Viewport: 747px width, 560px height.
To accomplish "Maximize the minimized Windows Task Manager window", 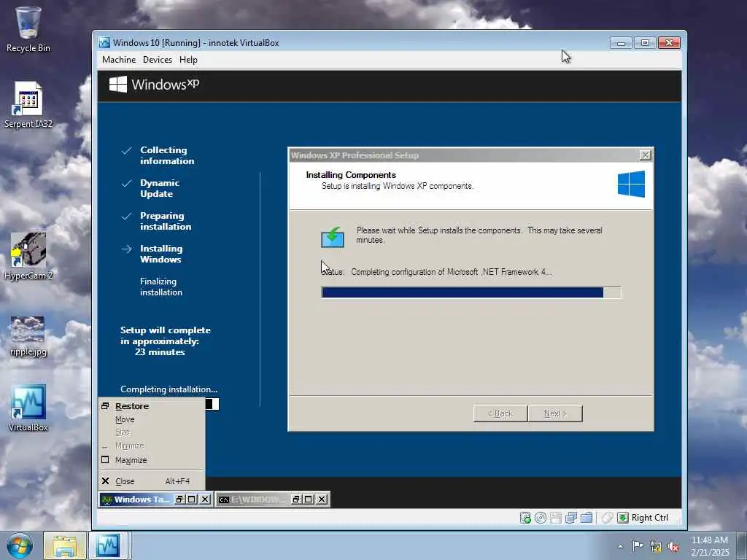I will 192,499.
